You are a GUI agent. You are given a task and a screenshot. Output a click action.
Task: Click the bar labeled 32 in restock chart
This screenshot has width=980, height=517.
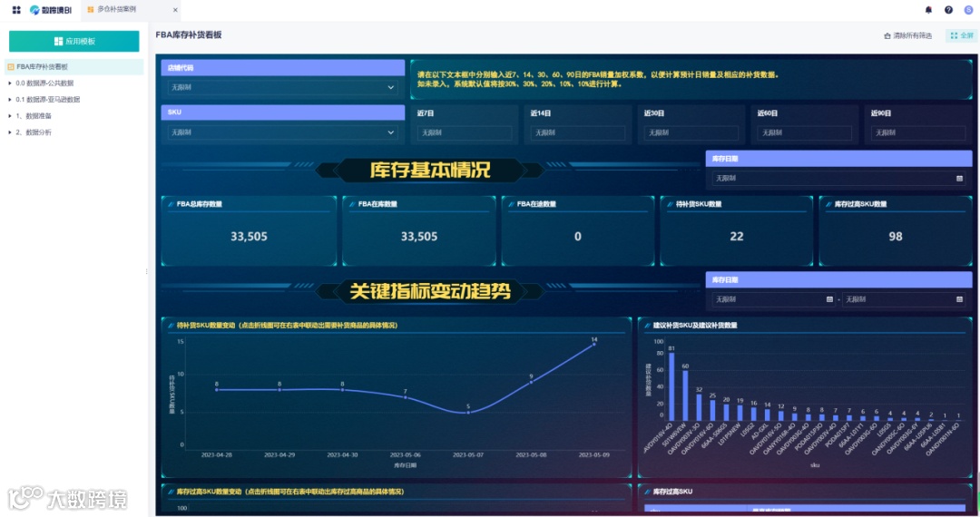click(x=699, y=407)
